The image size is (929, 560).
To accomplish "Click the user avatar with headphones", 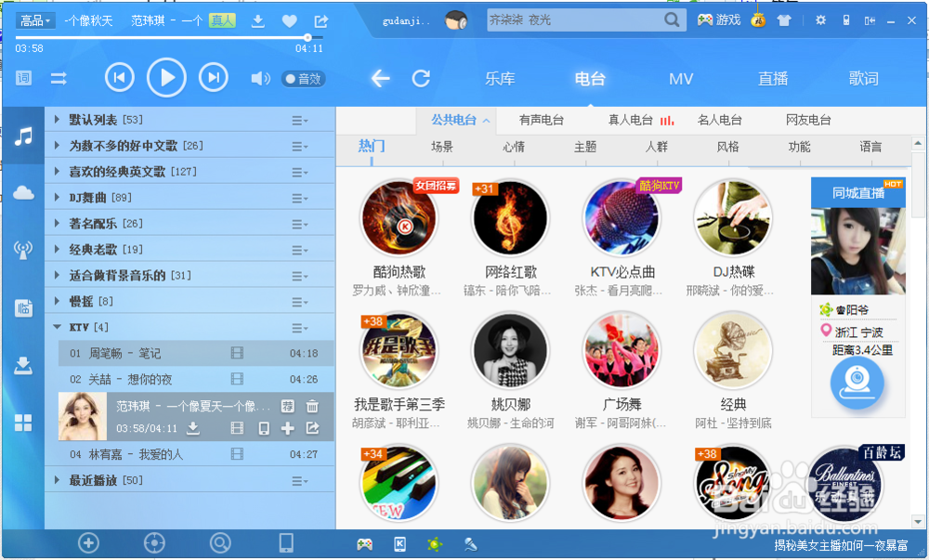I will (x=456, y=20).
